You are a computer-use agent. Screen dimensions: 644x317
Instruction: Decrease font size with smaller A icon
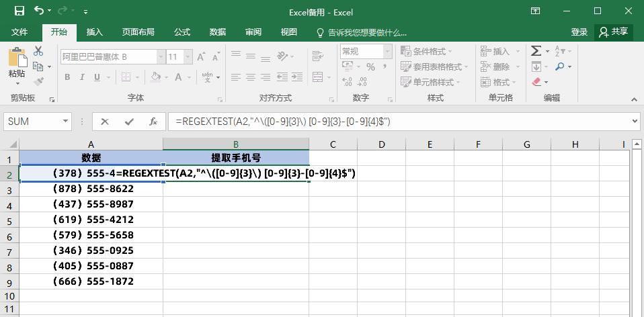click(216, 56)
